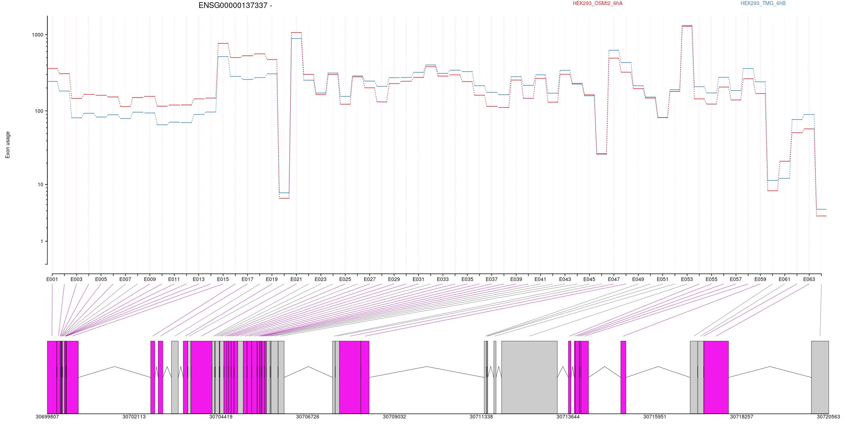The height and width of the screenshot is (434, 868).
Task: Click exon label E045
Action: click(589, 279)
